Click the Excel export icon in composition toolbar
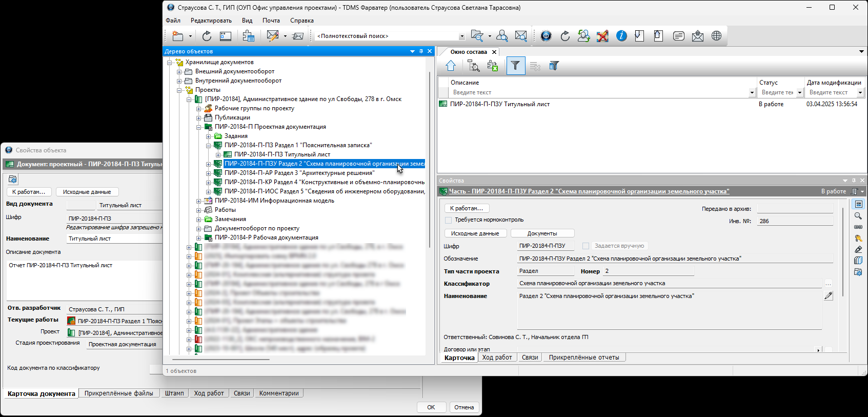868x417 pixels. (493, 66)
